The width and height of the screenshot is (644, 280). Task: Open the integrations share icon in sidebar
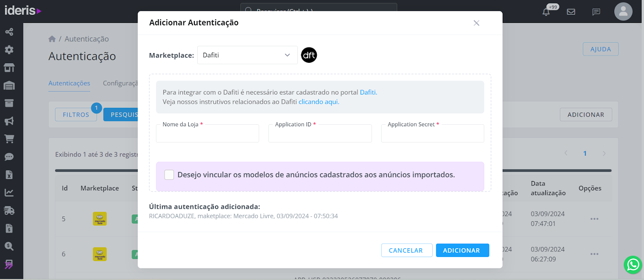pyautogui.click(x=9, y=32)
